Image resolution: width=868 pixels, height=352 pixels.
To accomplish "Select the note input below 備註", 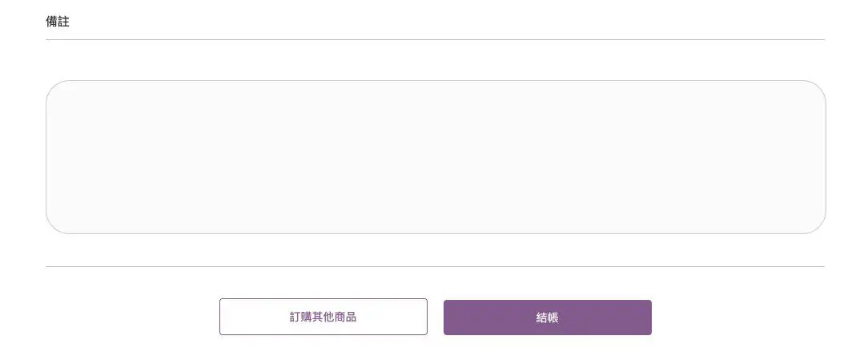I will click(436, 157).
